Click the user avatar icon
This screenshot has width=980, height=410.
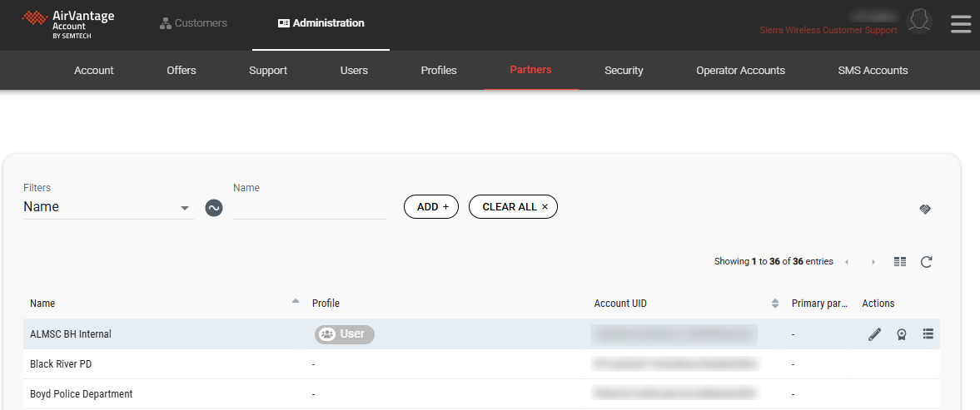(918, 21)
